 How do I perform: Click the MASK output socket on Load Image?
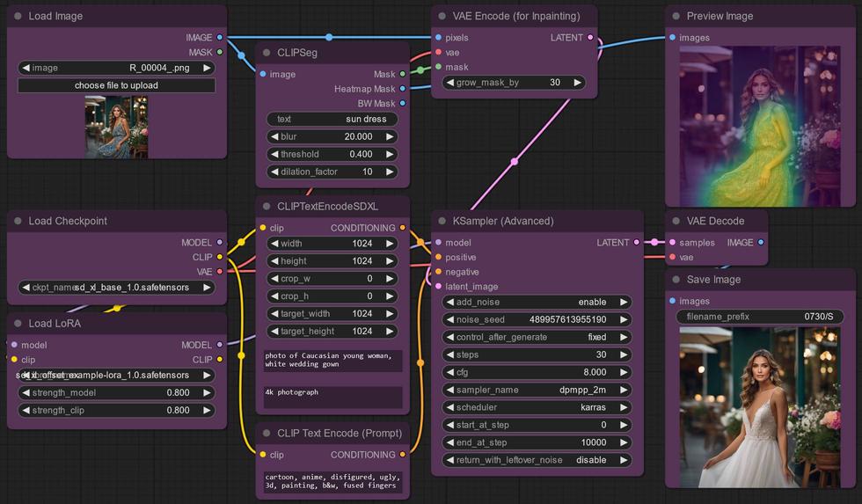pos(219,52)
